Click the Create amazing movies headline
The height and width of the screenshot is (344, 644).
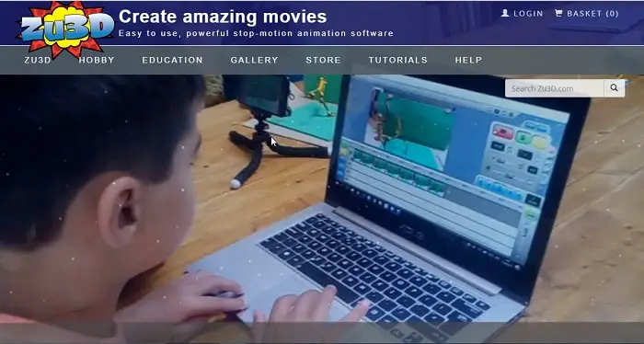click(223, 17)
